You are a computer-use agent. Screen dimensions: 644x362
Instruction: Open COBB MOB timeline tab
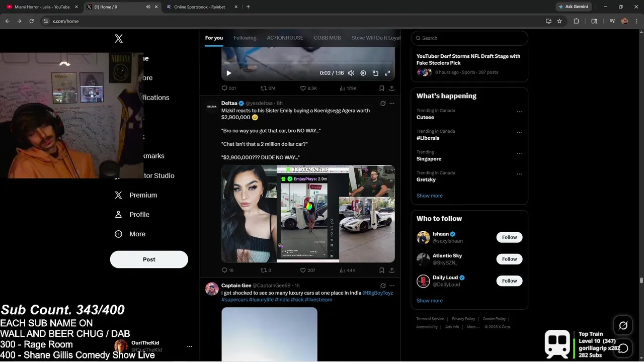(x=328, y=38)
